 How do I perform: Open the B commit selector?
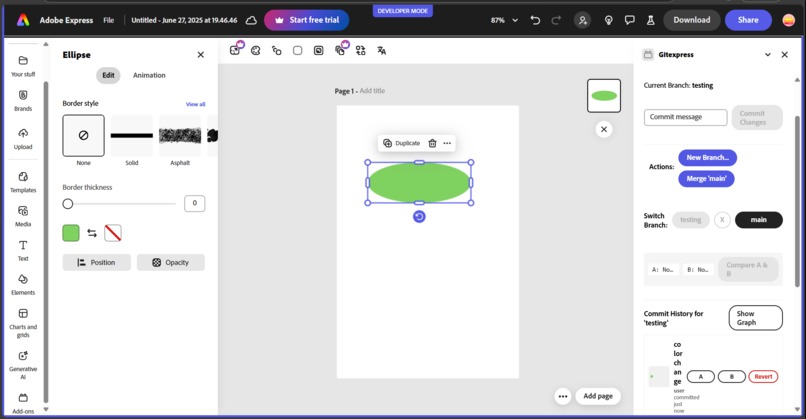698,269
